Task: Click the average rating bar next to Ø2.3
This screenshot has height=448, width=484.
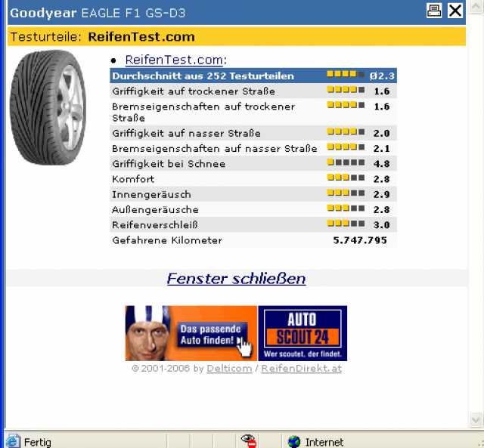Action: tap(346, 74)
